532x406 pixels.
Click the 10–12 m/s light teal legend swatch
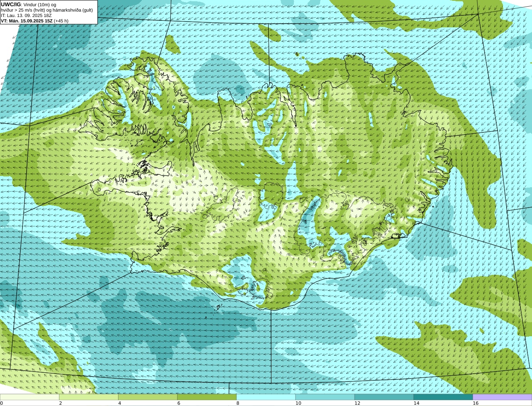(x=325, y=397)
